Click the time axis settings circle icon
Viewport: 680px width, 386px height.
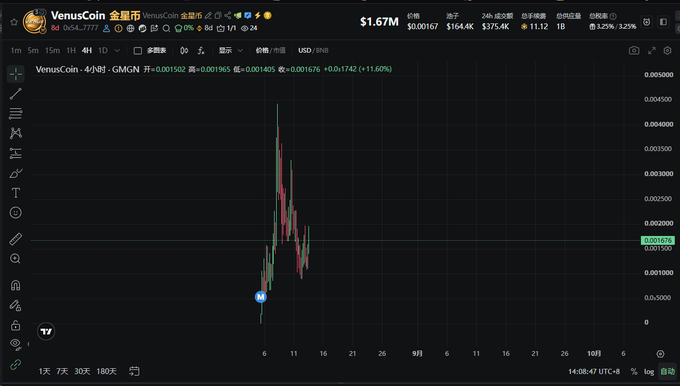coord(660,354)
